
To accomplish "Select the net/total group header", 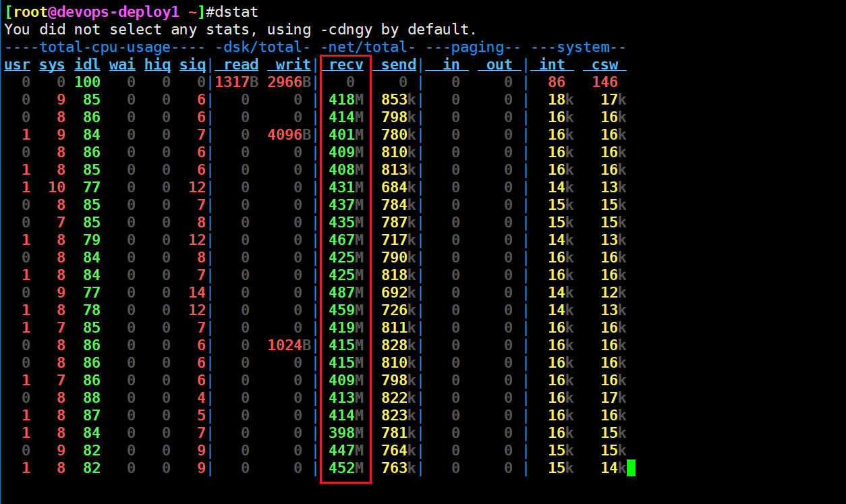I will click(x=368, y=47).
